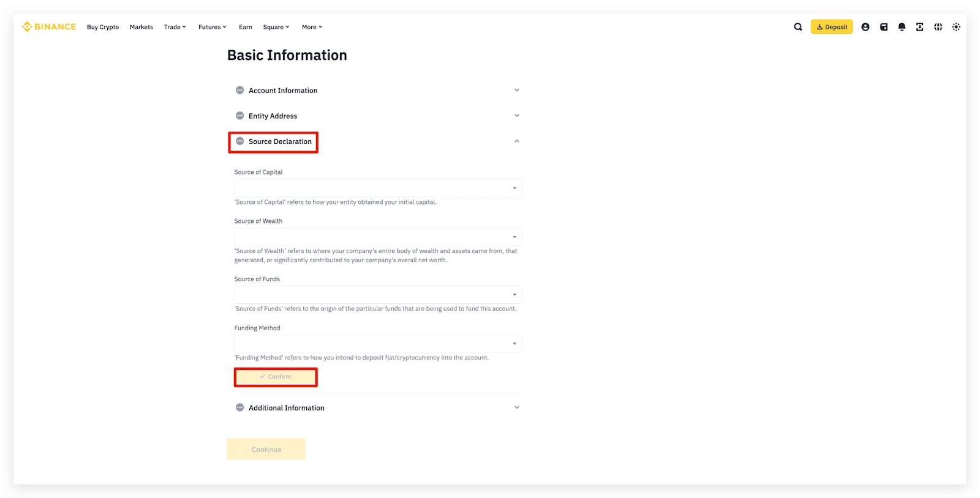Click the Source Declaration section title

click(x=280, y=141)
